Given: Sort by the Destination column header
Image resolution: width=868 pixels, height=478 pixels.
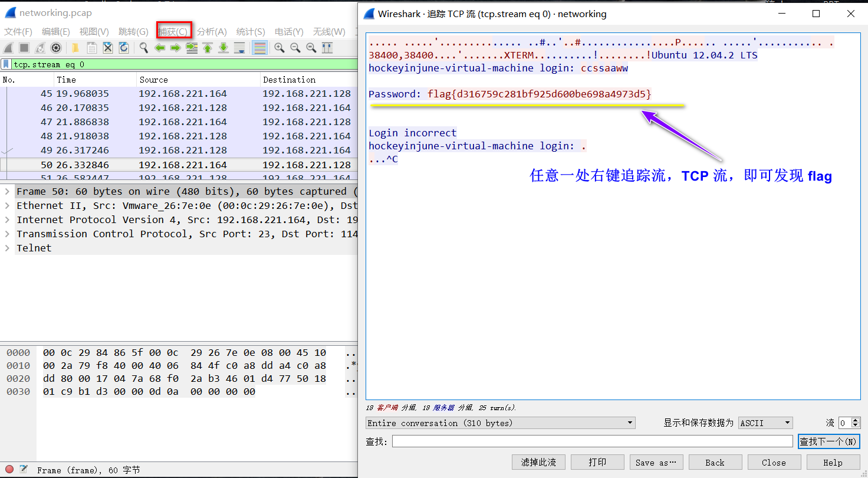Looking at the screenshot, I should 309,80.
